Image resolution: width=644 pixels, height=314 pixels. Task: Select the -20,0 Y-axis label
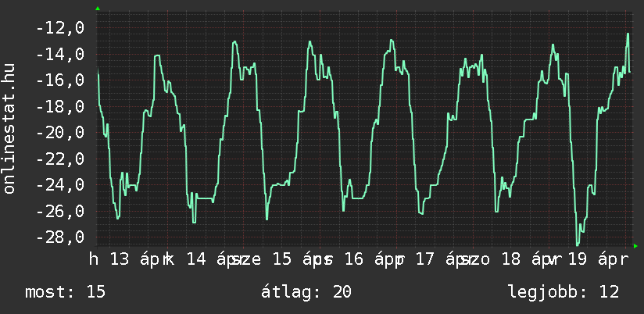[59, 133]
